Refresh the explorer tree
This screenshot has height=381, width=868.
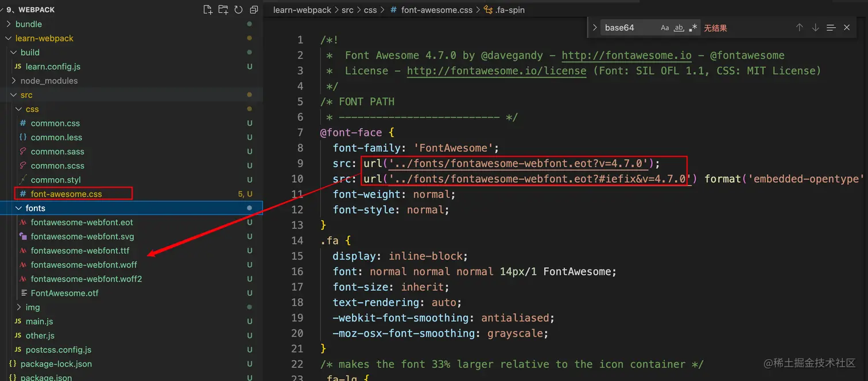[x=238, y=10]
